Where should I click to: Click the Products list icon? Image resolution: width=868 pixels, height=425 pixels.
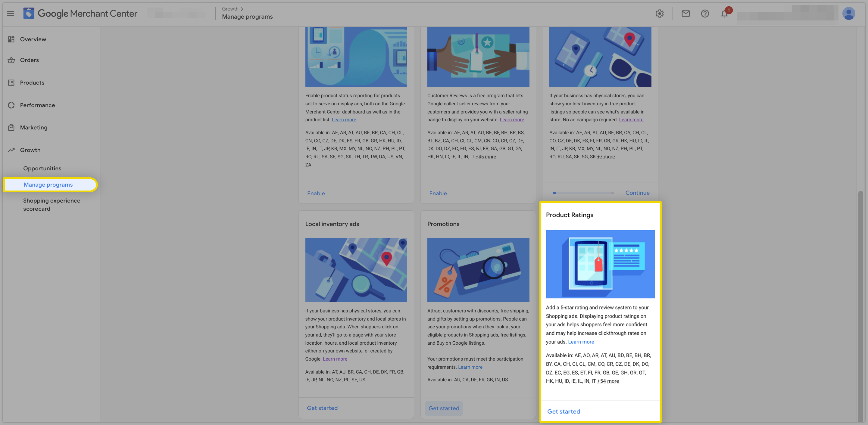click(x=11, y=82)
